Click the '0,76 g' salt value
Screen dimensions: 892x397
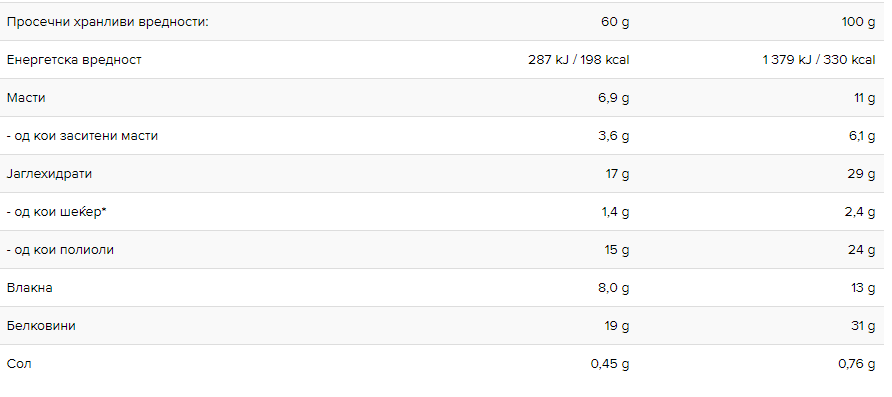(x=857, y=364)
